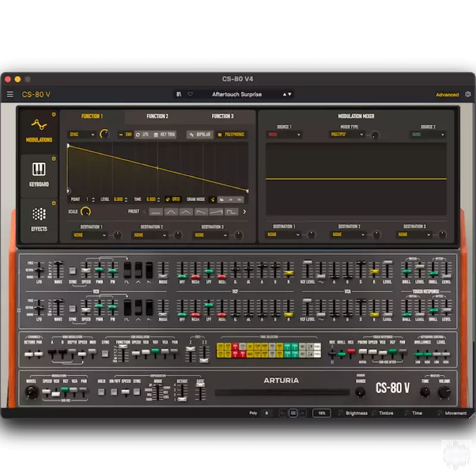Click the Poly voice count value
Viewport: 476px width, 476px height.
(267, 413)
